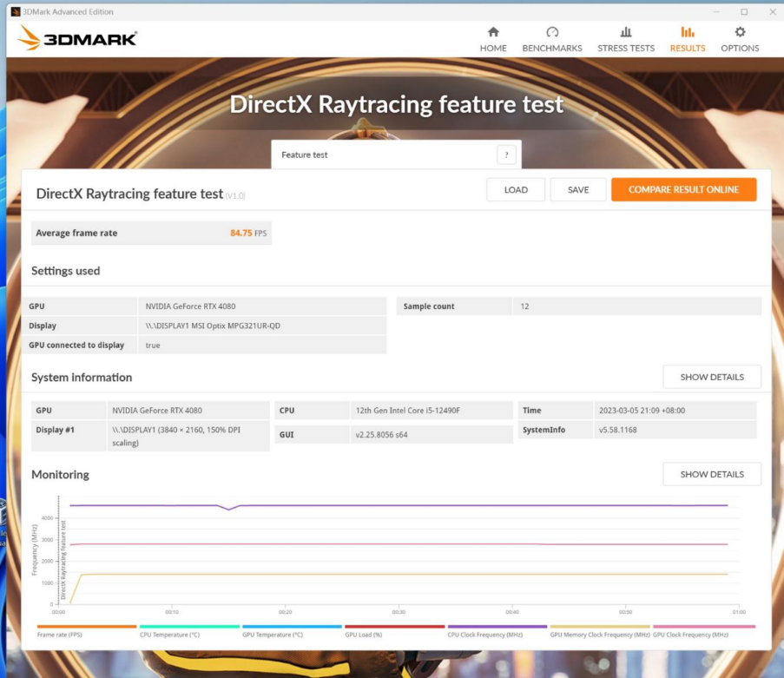Image resolution: width=784 pixels, height=678 pixels.
Task: Click the SAVE button
Action: click(x=578, y=189)
